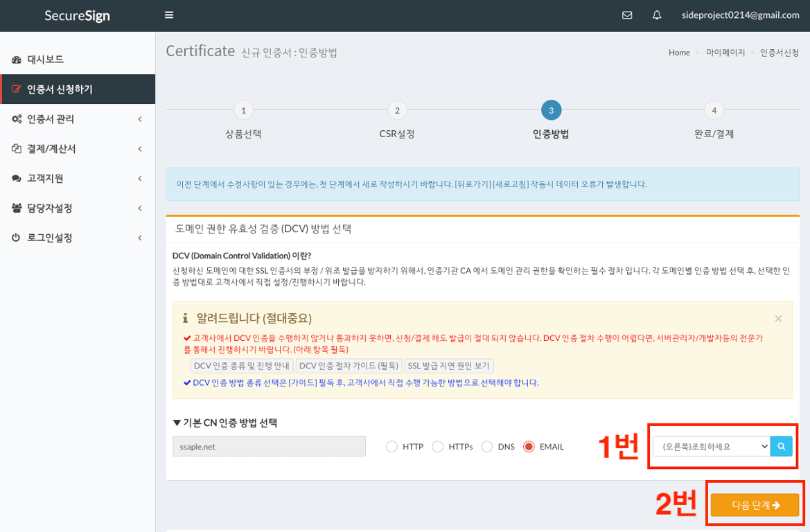Open the mail envelope icon in header
Image resolution: width=810 pixels, height=532 pixels.
(627, 15)
